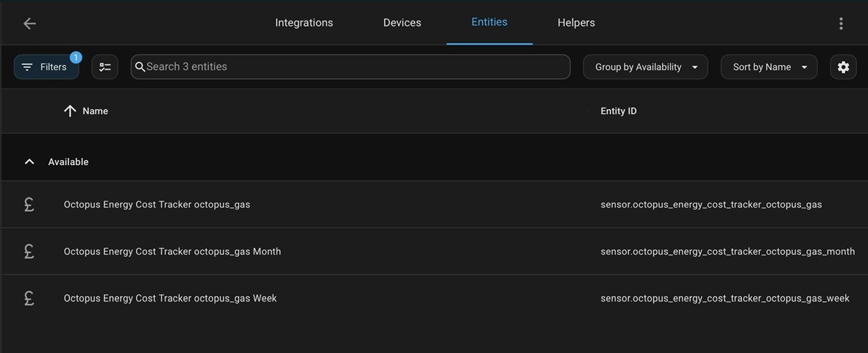Image resolution: width=868 pixels, height=353 pixels.
Task: Sort by the Entity ID column header
Action: click(618, 111)
